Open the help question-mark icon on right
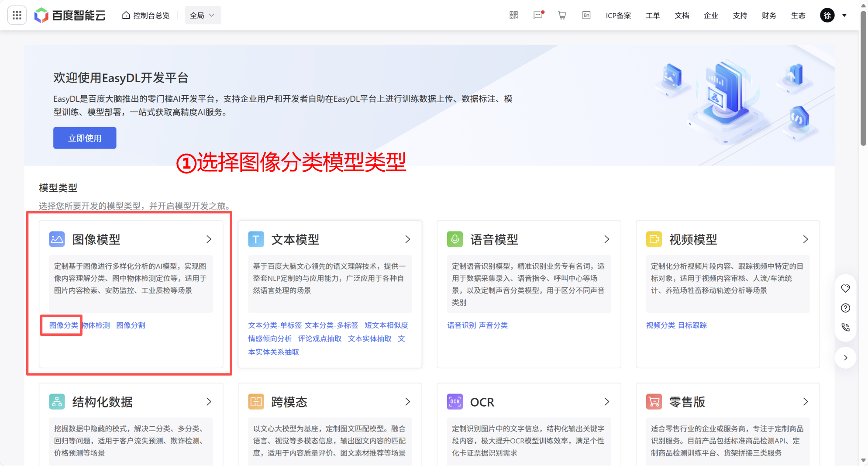Viewport: 868px width, 466px height. 846,308
